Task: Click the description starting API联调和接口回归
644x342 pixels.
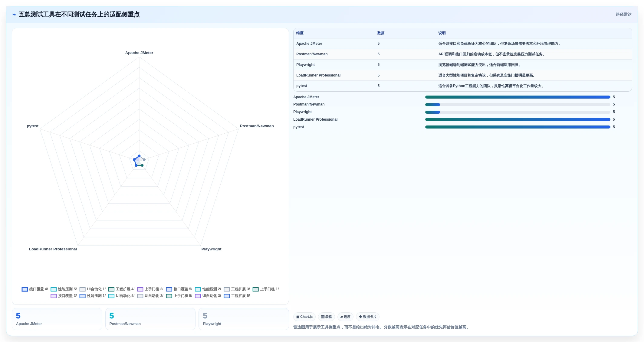Action: [492, 54]
